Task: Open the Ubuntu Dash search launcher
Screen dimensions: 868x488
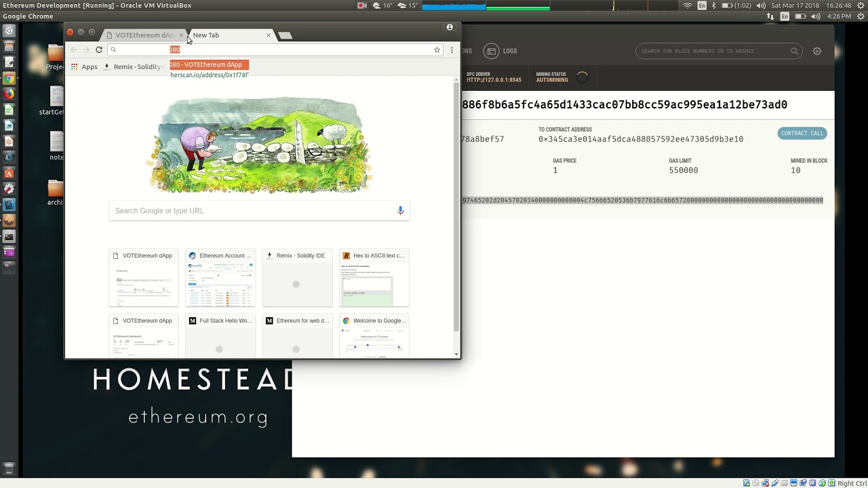Action: coord(9,30)
